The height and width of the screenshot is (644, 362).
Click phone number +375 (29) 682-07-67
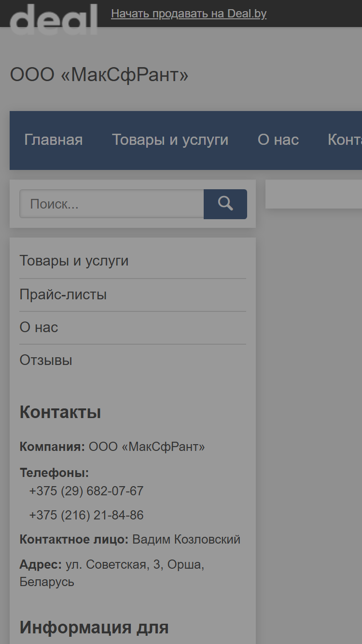click(86, 491)
